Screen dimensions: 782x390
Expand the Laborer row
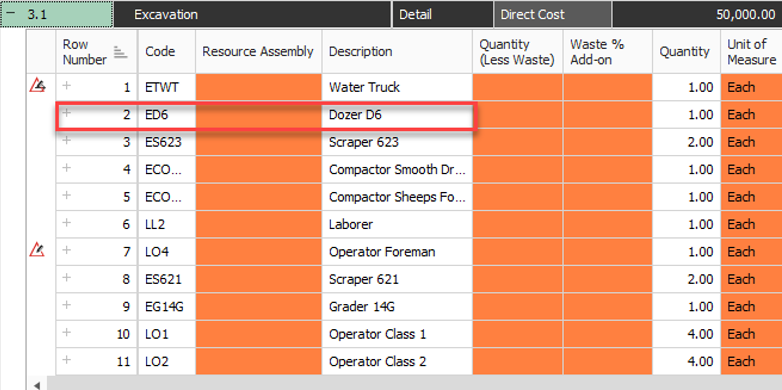(x=66, y=223)
